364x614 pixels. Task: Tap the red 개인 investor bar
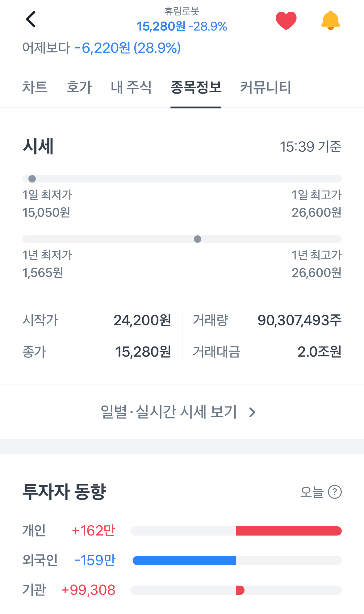(289, 531)
